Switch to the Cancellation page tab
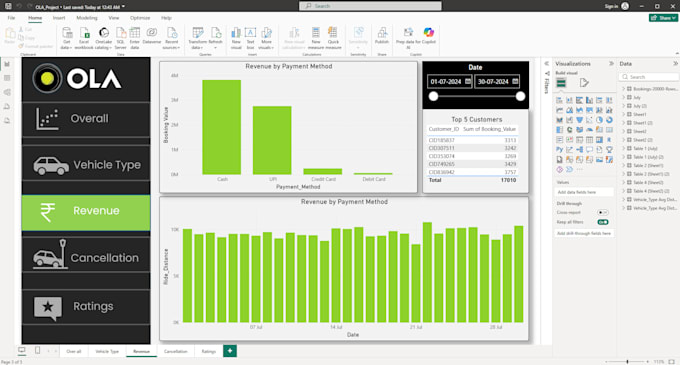Image resolution: width=680 pixels, height=365 pixels. point(176,351)
